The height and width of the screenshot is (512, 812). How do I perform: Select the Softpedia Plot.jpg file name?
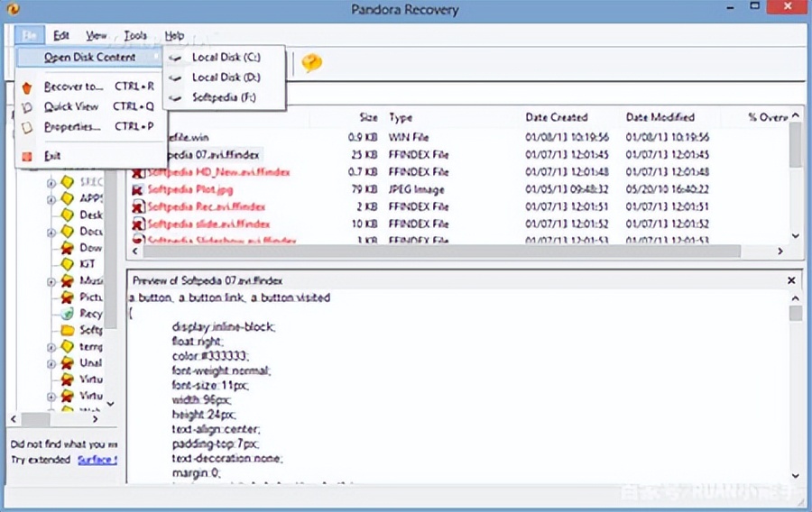(x=190, y=190)
